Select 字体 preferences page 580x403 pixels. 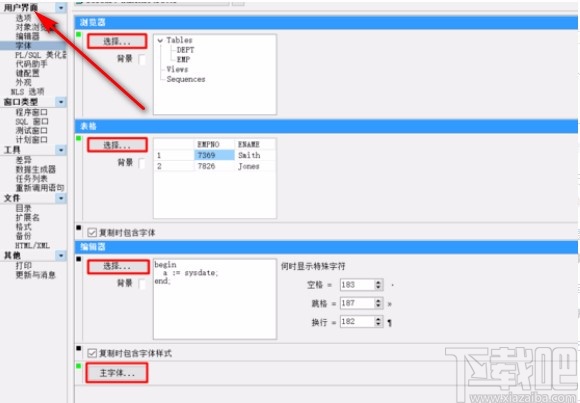[x=23, y=46]
